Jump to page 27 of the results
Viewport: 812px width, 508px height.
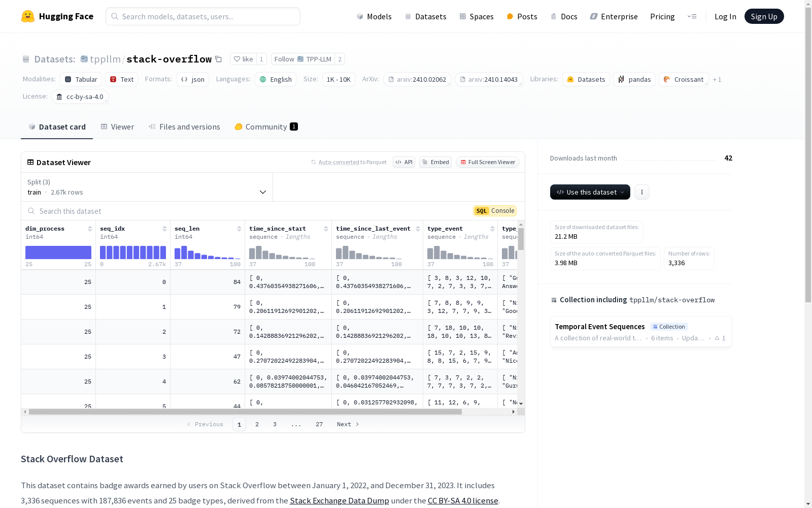click(x=319, y=424)
